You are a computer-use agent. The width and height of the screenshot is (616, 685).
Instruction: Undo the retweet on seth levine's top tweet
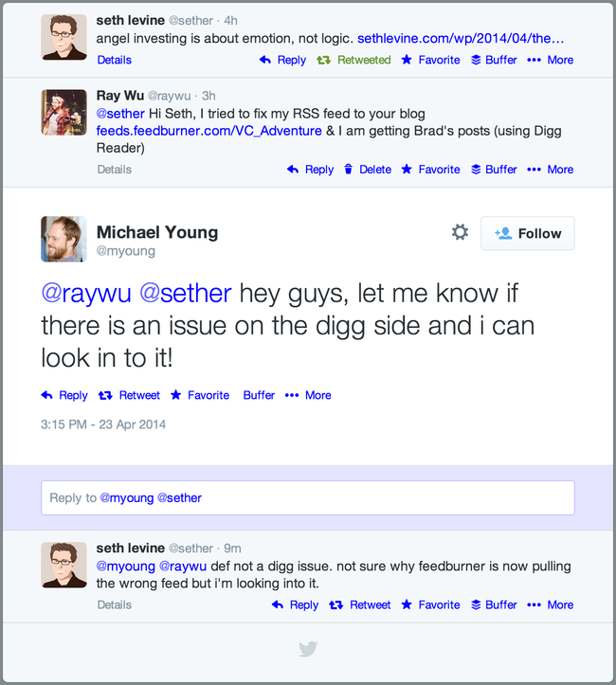353,60
